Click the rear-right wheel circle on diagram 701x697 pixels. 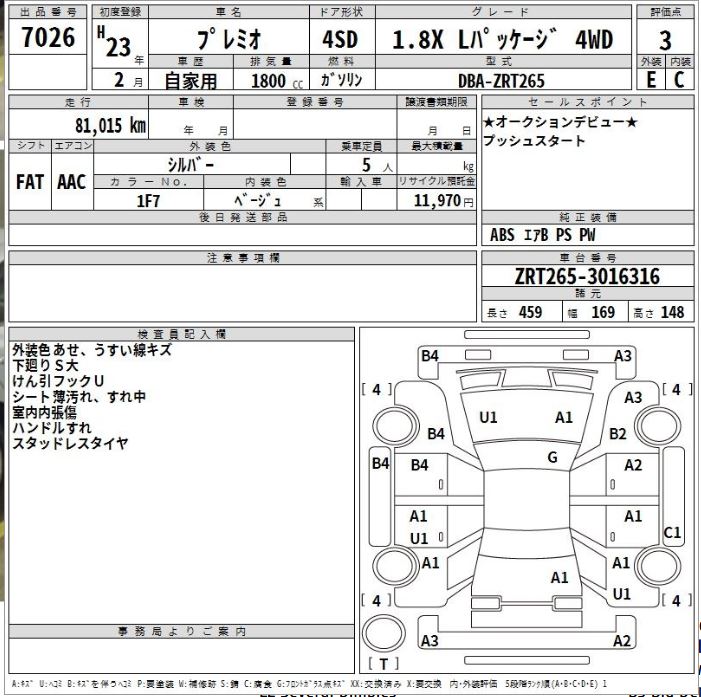[657, 564]
